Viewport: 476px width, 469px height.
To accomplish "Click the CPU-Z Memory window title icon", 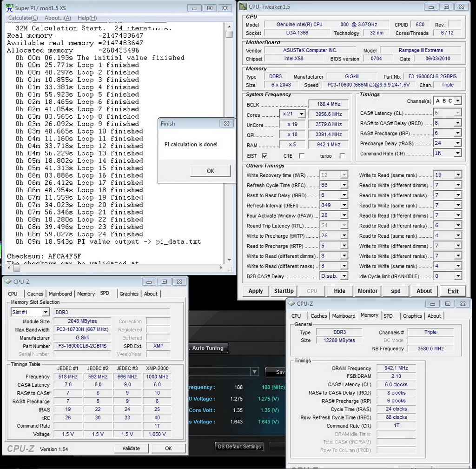I will click(291, 303).
